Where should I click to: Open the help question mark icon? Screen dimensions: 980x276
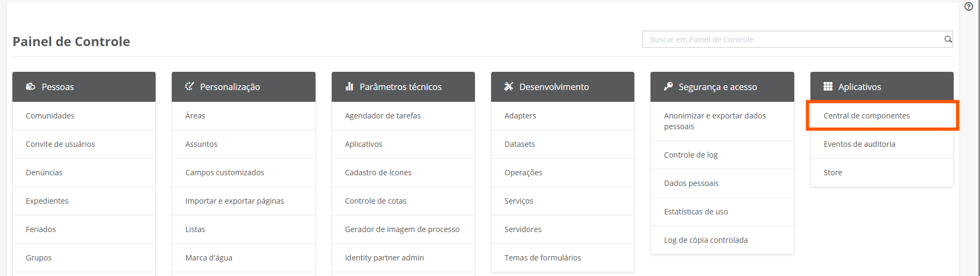[x=969, y=7]
